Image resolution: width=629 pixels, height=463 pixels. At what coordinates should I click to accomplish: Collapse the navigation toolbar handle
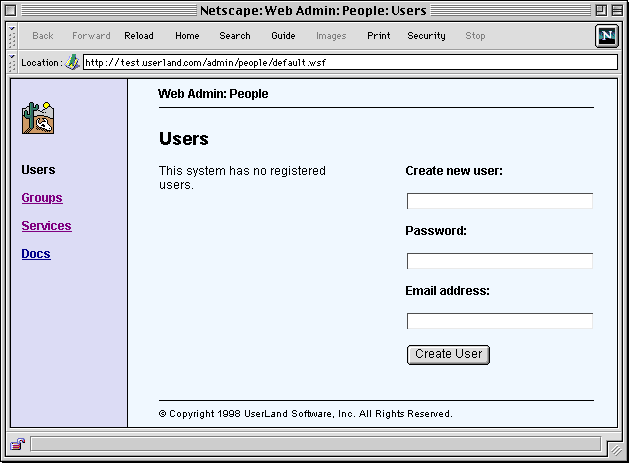(13, 36)
